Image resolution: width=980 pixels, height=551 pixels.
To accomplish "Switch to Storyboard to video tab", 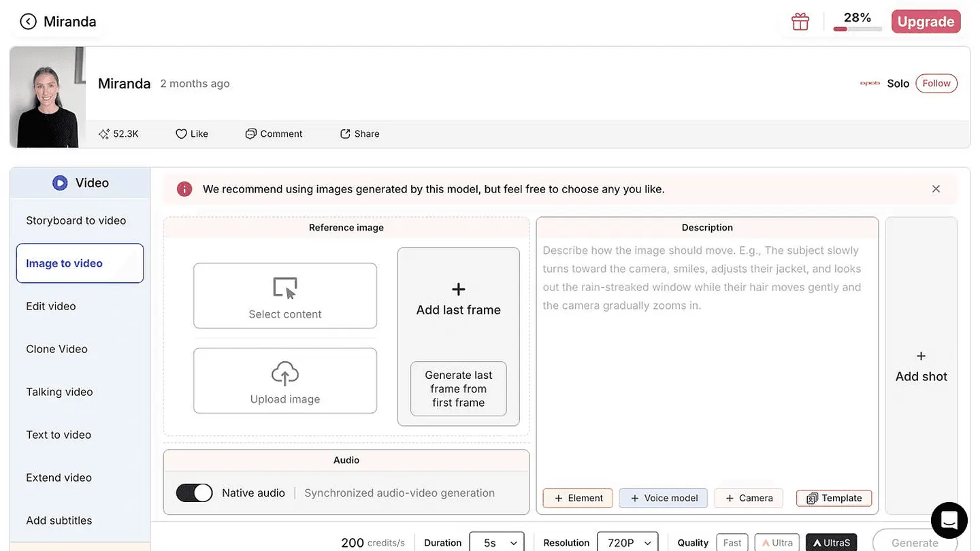I will tap(76, 220).
